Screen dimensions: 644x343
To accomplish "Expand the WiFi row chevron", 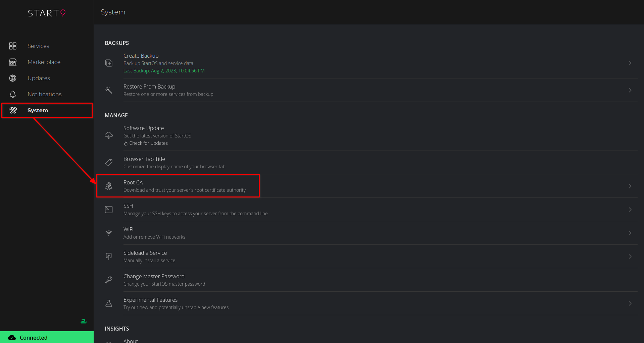I will pos(630,233).
